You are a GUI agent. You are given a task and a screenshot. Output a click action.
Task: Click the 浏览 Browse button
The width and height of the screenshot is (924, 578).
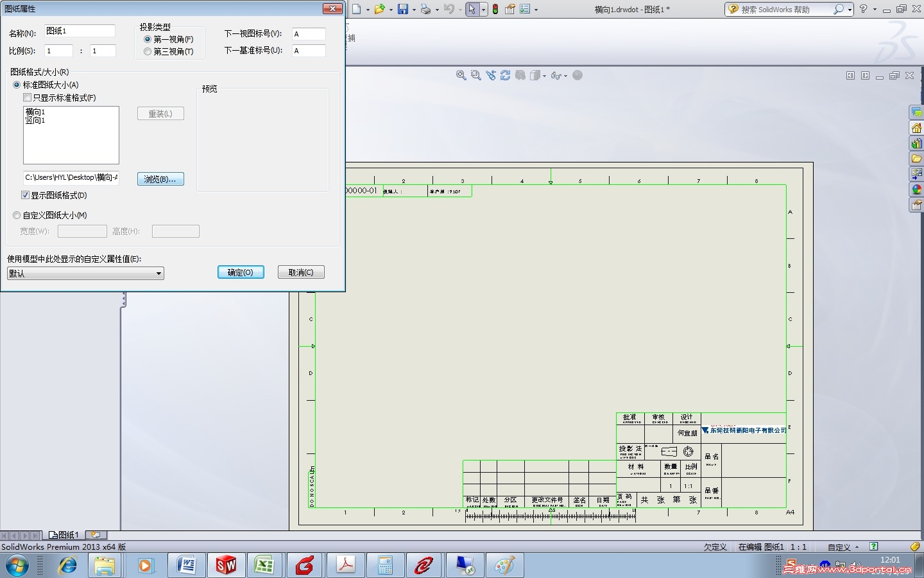point(160,179)
